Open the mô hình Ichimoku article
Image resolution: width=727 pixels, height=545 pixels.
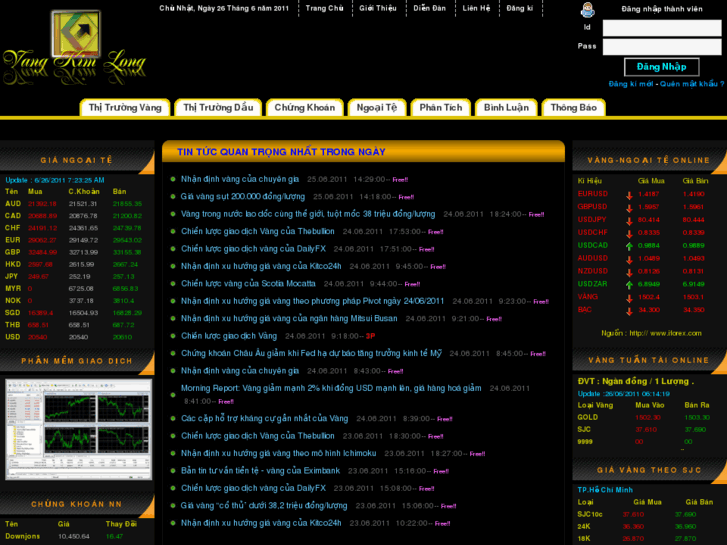[x=279, y=453]
